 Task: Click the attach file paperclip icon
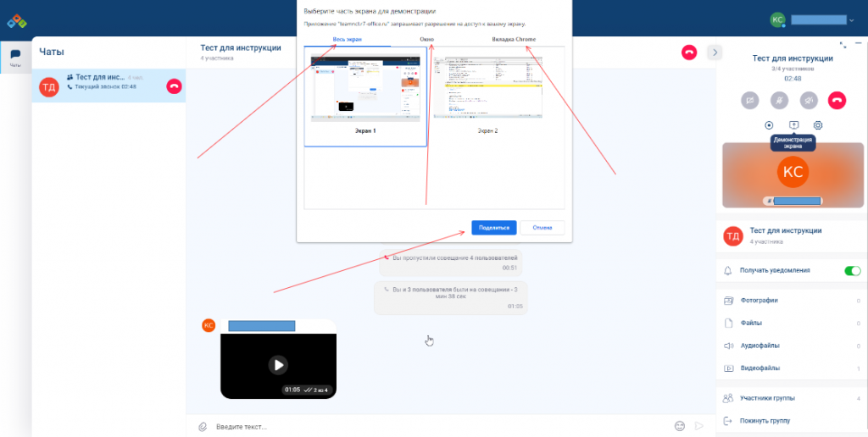203,426
